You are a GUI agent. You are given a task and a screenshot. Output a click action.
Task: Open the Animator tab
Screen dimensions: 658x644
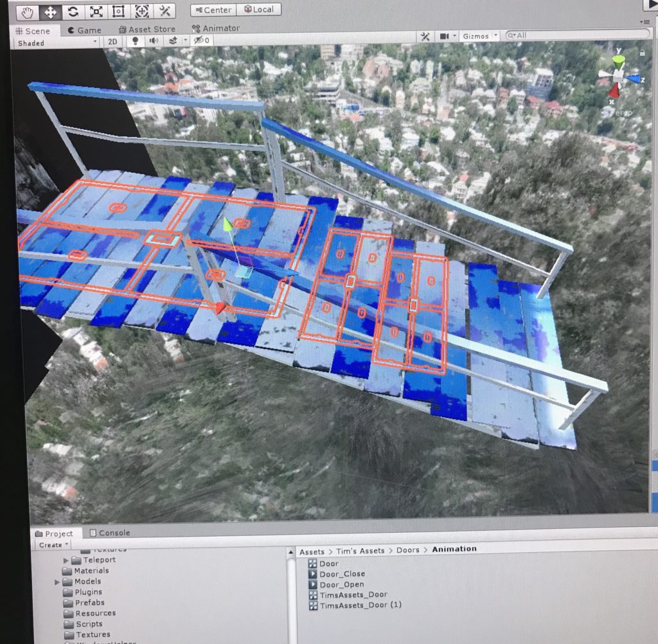[x=216, y=28]
